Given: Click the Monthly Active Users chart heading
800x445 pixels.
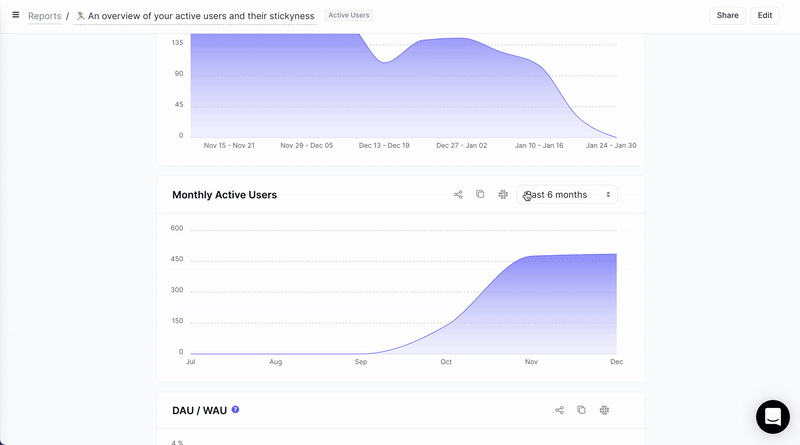Looking at the screenshot, I should click(x=224, y=195).
